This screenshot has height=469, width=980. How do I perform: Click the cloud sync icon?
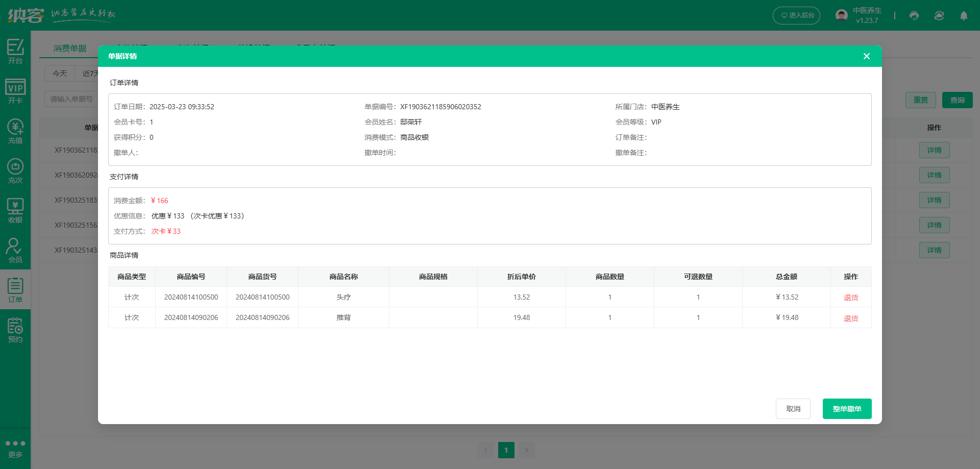click(939, 16)
